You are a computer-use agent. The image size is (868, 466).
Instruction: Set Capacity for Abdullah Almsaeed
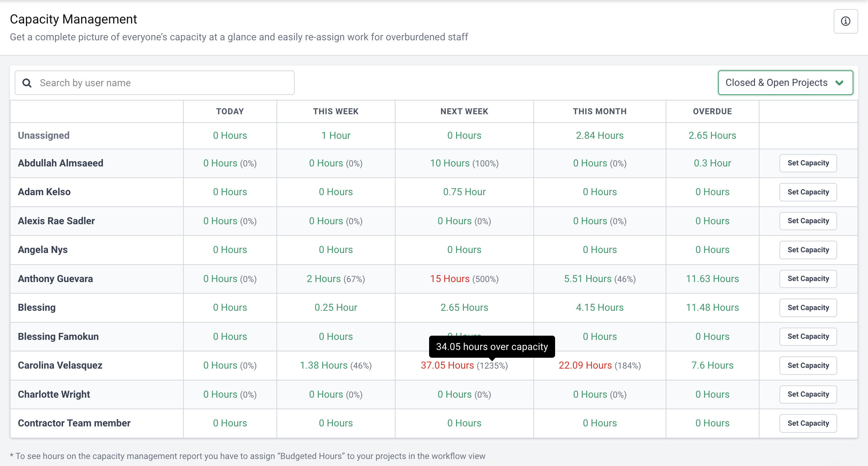[x=808, y=163]
